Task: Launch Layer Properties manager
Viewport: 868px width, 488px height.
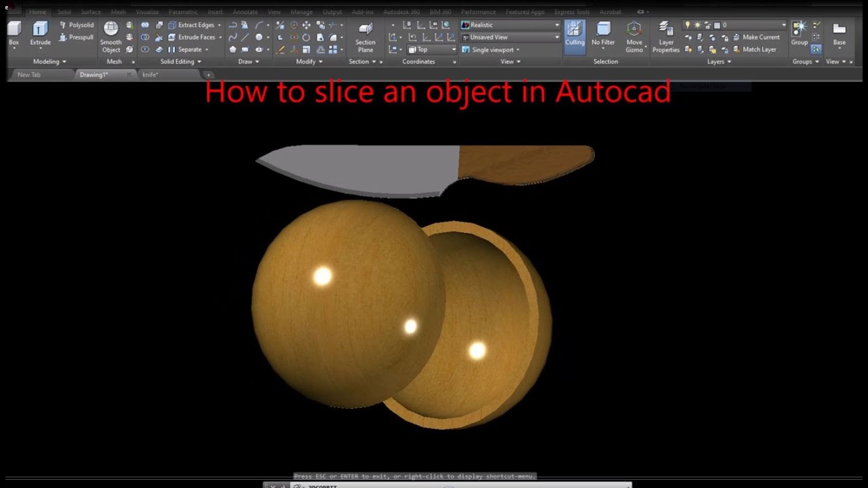Action: click(x=666, y=37)
